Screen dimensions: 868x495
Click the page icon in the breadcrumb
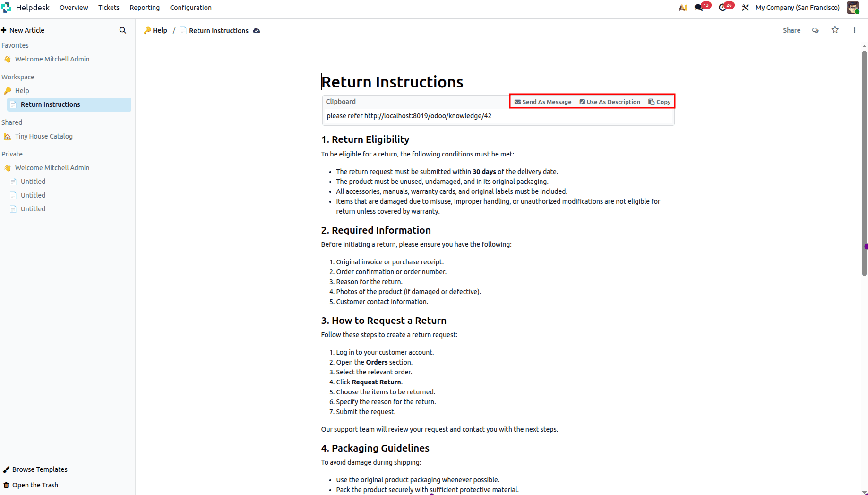point(183,31)
